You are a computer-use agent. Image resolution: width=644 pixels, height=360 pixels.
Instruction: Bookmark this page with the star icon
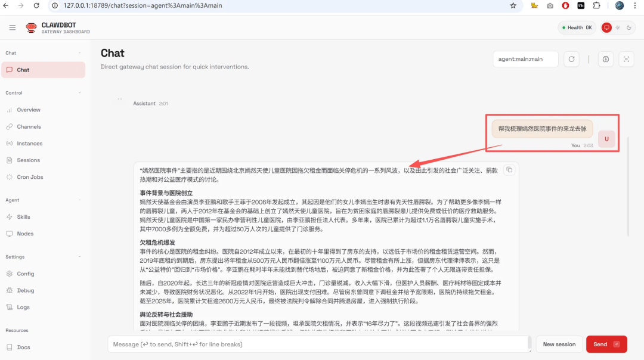513,5
